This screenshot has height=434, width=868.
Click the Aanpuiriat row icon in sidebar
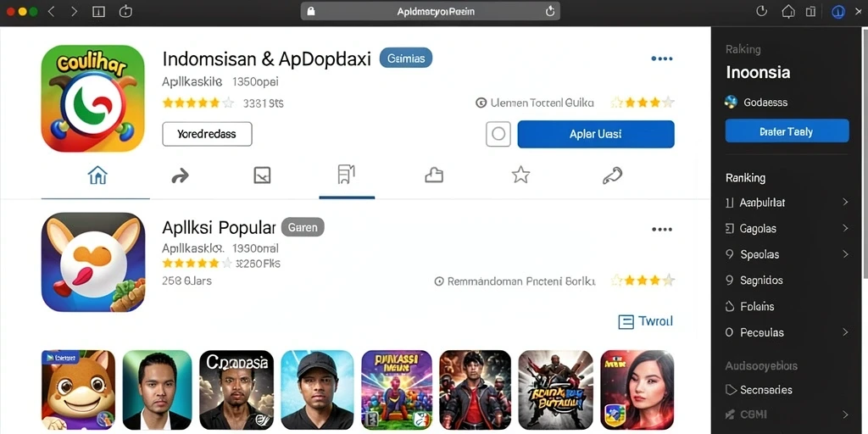(729, 203)
